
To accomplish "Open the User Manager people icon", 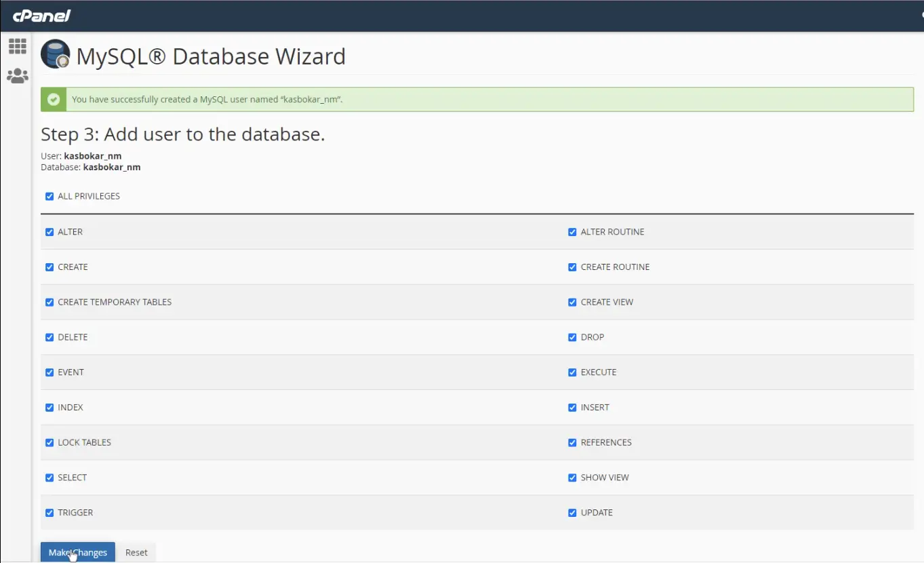I will pos(18,76).
